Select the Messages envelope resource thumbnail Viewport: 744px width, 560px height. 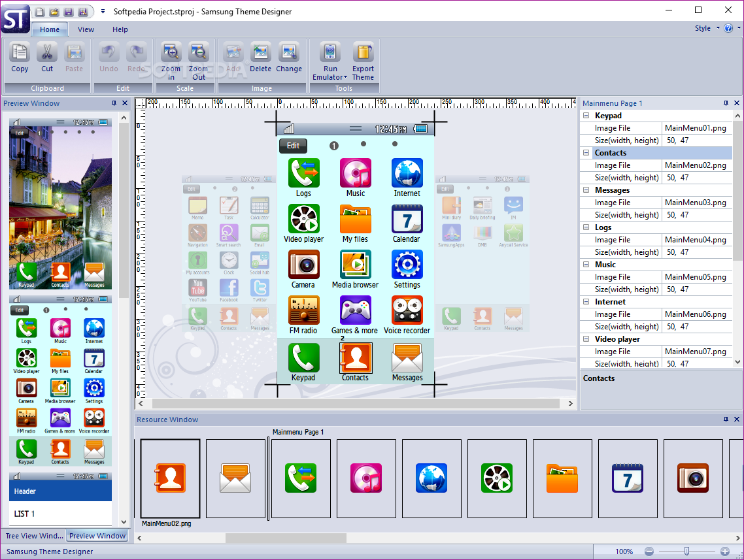point(235,478)
